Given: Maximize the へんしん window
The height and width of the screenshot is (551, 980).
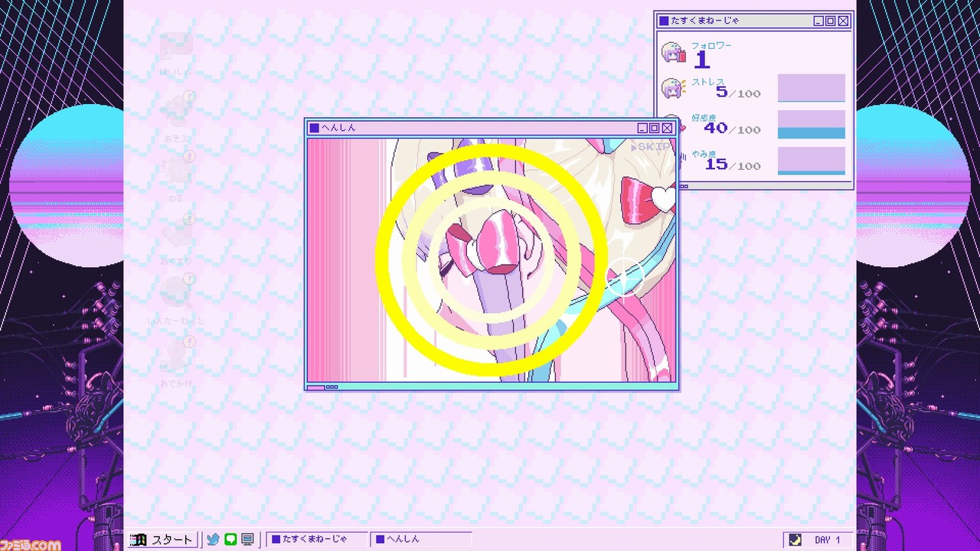Looking at the screenshot, I should (x=655, y=128).
